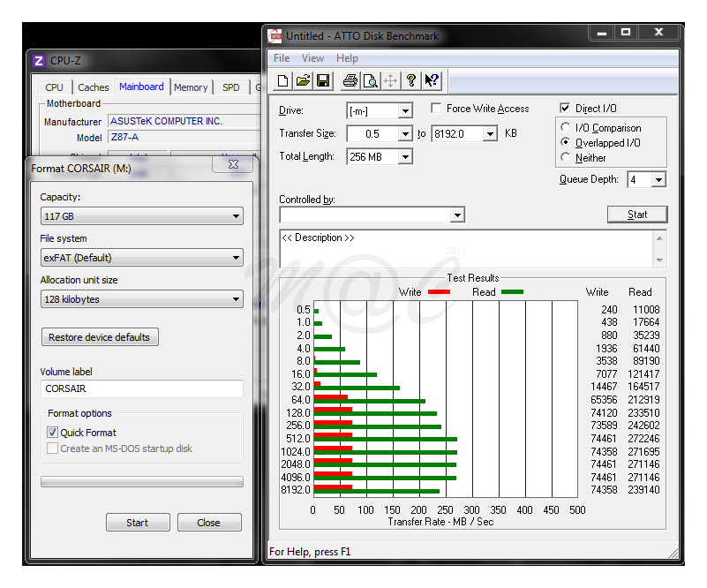Click the yellow question mark About icon
This screenshot has width=707, height=588.
tap(410, 81)
